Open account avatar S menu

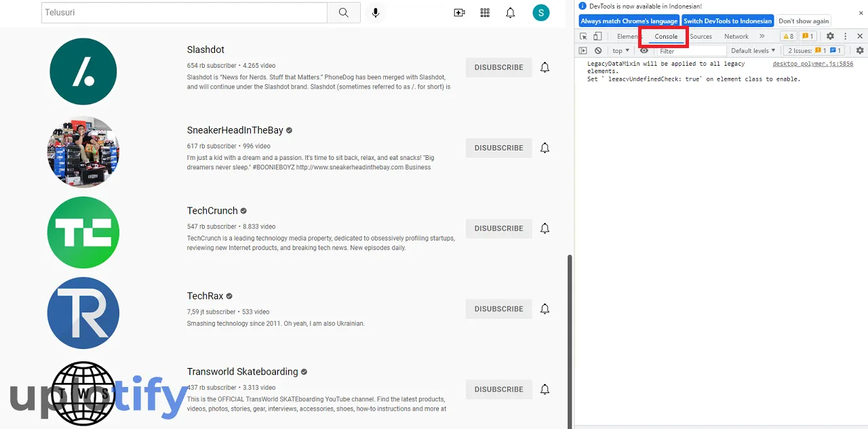tap(541, 13)
